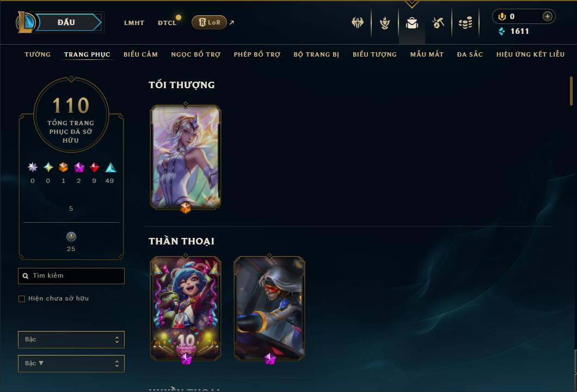Select the Tối Thượng Lux skin thumbnail
This screenshot has height=392, width=577.
pyautogui.click(x=186, y=157)
